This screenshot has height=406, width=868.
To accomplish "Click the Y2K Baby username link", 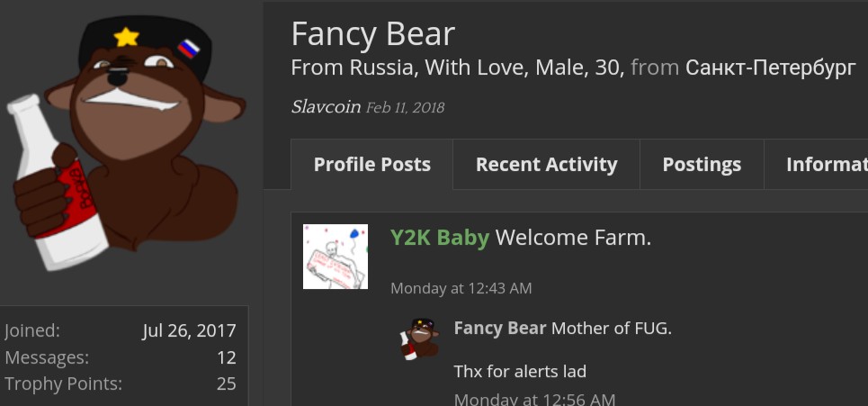I will [x=440, y=238].
